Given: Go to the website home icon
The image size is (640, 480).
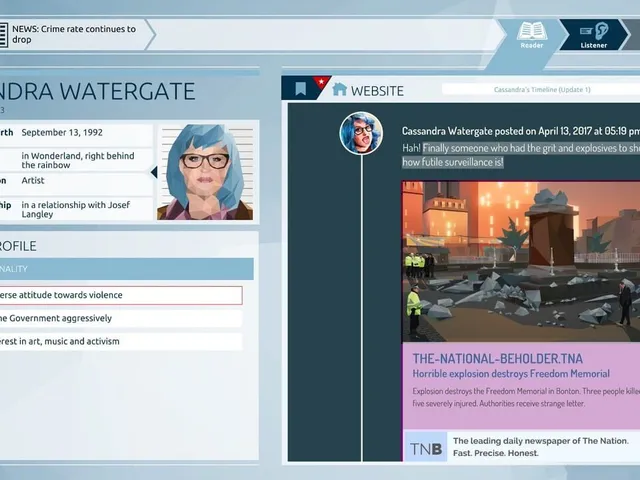Looking at the screenshot, I should [x=339, y=89].
